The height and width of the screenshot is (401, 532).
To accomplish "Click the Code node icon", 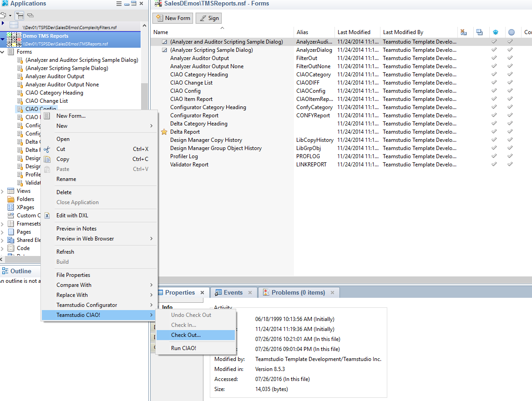I will point(11,248).
